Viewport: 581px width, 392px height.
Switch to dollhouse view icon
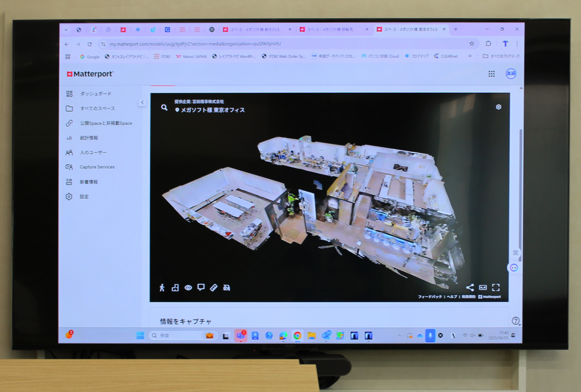[175, 287]
